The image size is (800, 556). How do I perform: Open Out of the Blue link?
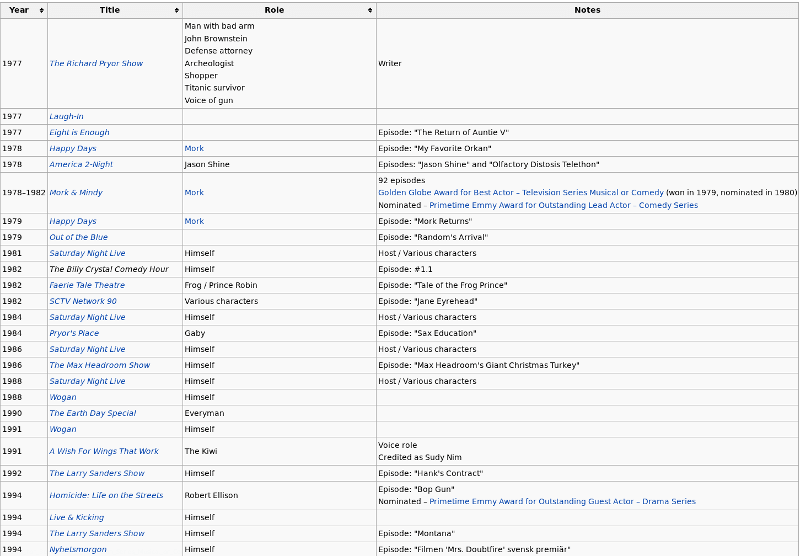79,237
